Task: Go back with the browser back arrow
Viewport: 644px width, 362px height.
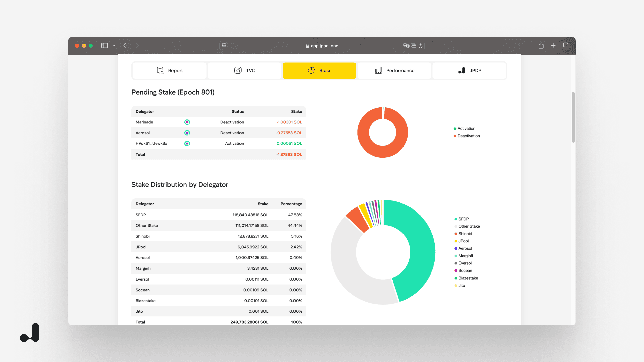Action: pyautogui.click(x=125, y=46)
